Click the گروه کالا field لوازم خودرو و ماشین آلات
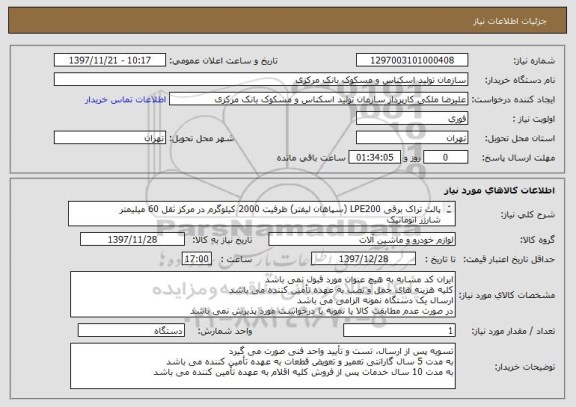Screen dimensions: 576x407 coord(362,239)
